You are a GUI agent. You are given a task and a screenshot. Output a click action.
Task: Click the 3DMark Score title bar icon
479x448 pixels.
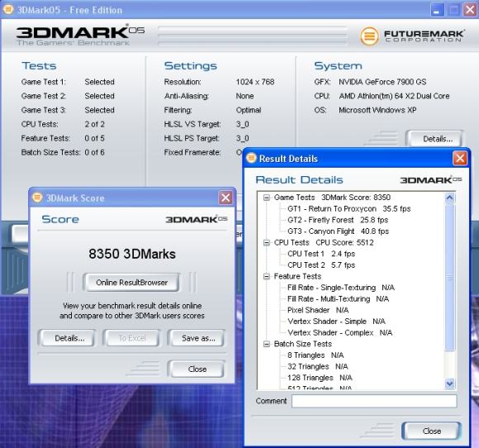37,198
